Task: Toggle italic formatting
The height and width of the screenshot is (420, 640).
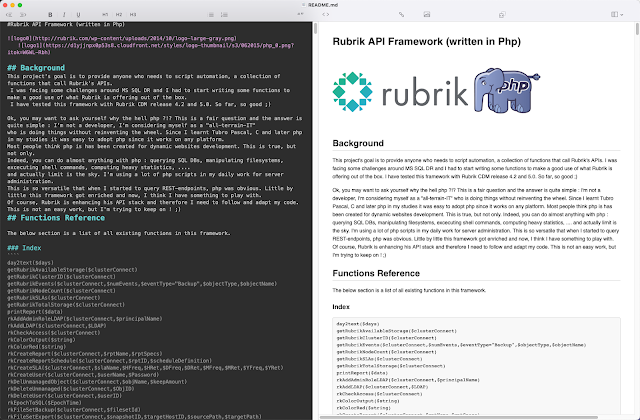Action: pos(64,15)
